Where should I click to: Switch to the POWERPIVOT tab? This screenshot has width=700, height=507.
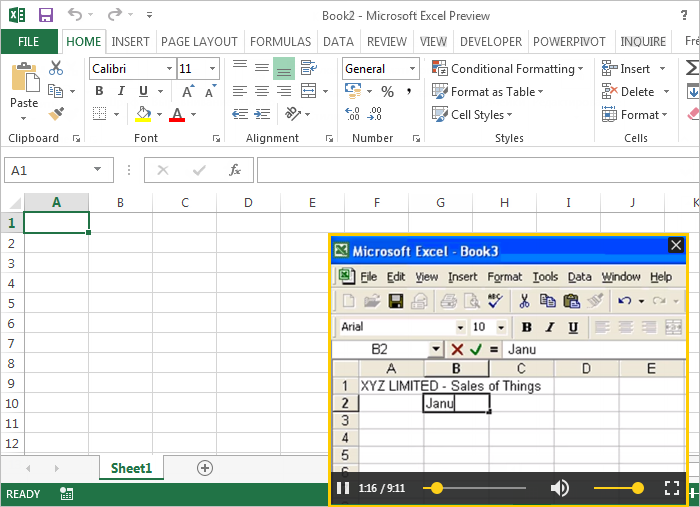569,42
